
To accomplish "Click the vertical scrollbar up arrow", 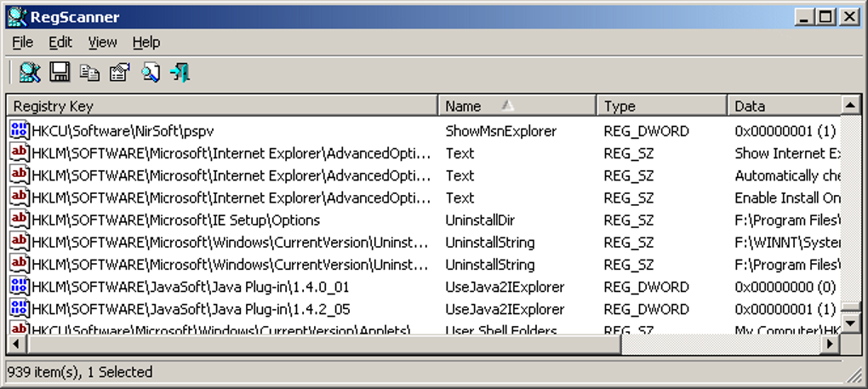I will click(850, 105).
